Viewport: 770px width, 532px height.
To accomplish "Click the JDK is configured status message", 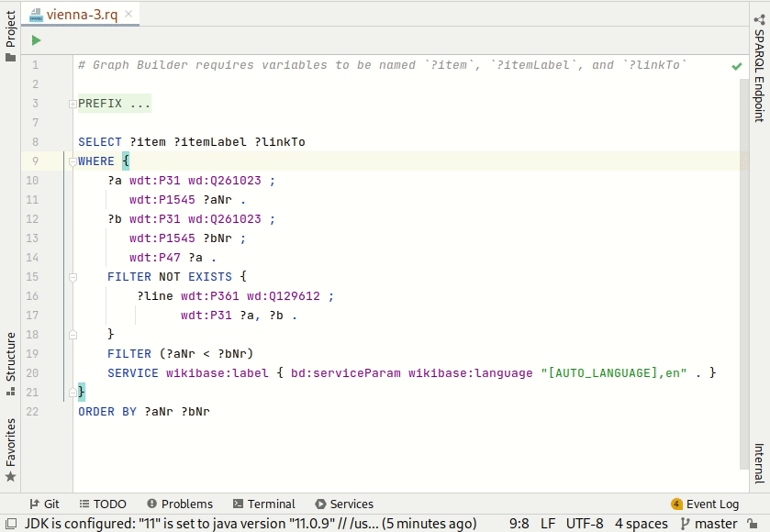I will [251, 524].
